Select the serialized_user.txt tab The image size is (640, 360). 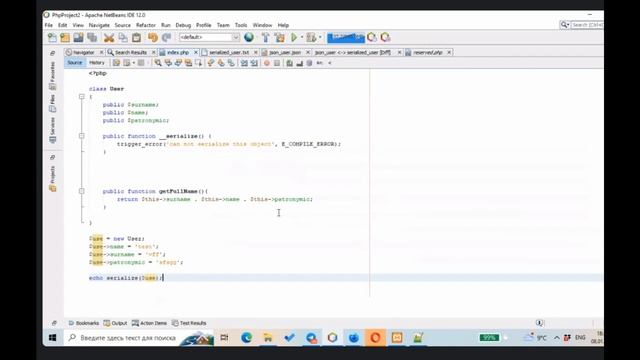point(229,53)
